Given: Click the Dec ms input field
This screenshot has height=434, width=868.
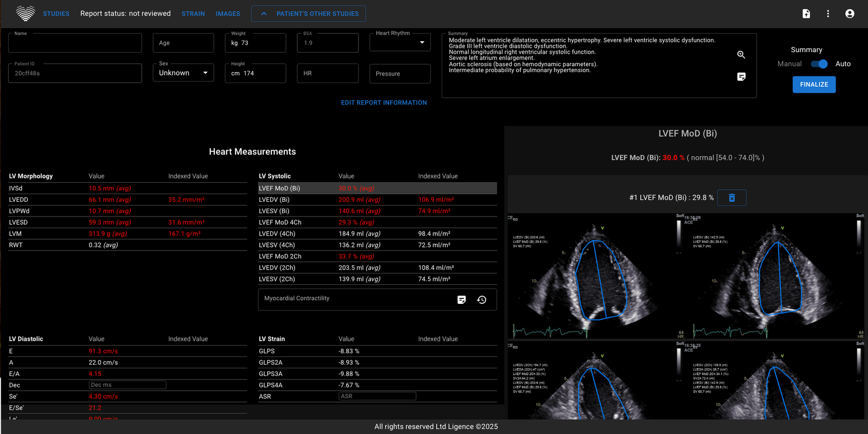Looking at the screenshot, I should (127, 385).
